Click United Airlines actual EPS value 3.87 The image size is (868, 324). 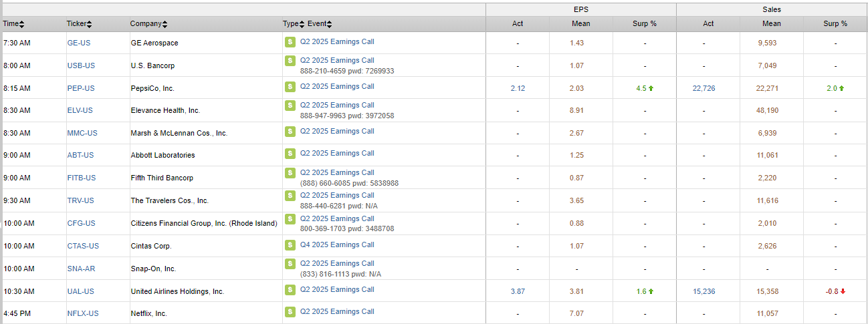click(518, 292)
